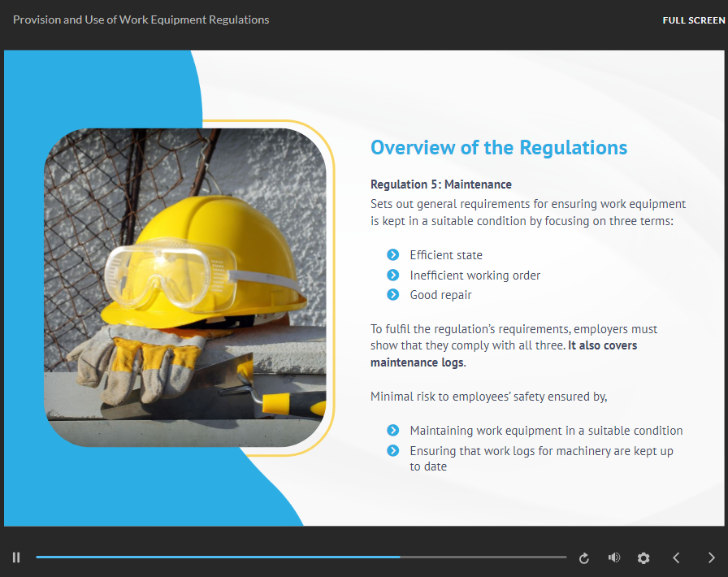Click 'Regulation 5: Maintenance' subheading
This screenshot has width=728, height=577.
pos(441,184)
